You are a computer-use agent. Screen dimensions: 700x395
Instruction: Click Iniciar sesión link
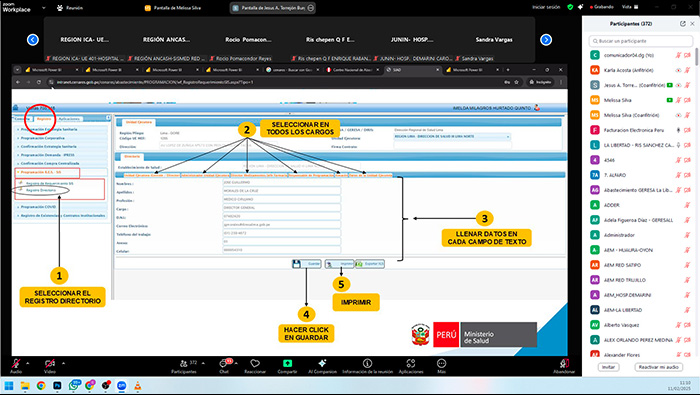point(546,7)
